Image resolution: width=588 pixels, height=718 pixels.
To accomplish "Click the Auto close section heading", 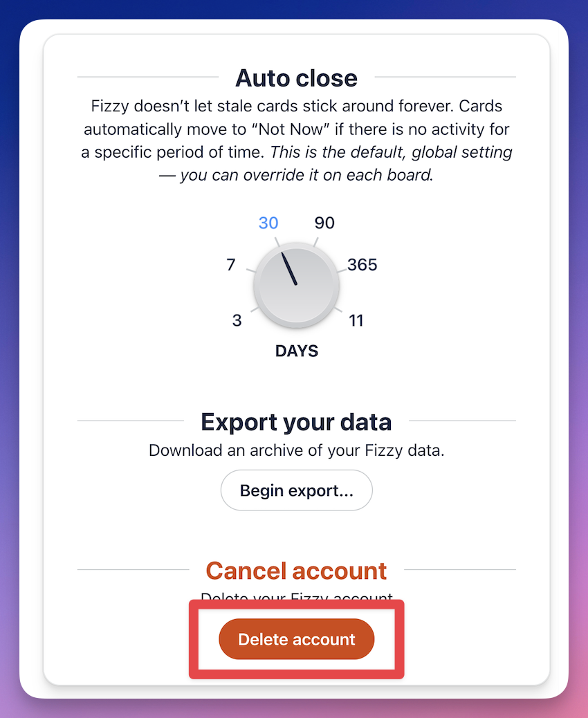I will click(x=296, y=78).
